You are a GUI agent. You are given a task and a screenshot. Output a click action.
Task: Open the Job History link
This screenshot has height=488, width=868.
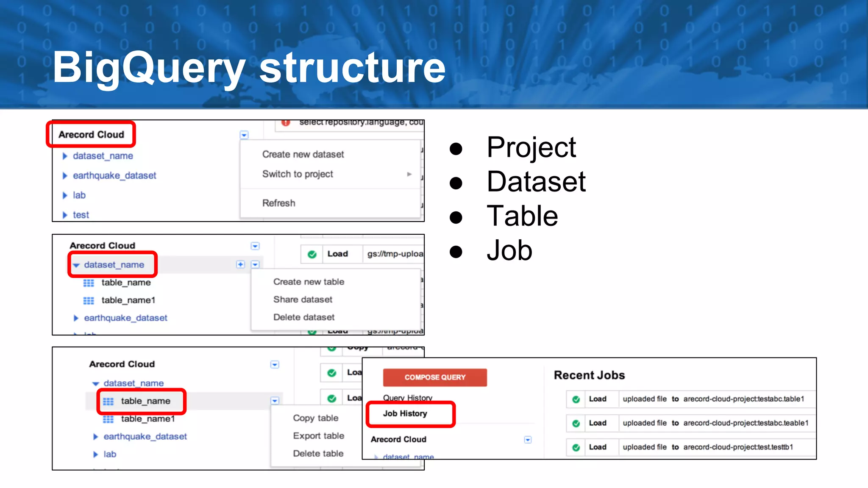(x=405, y=413)
